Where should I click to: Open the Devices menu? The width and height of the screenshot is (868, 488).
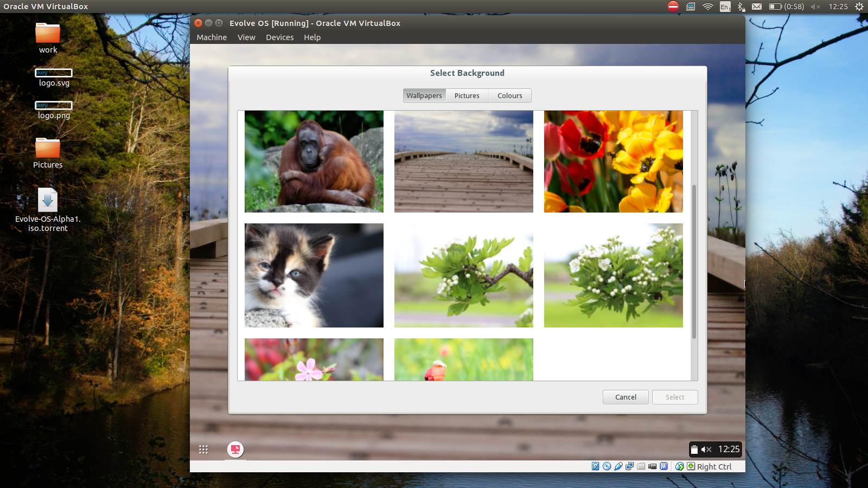click(279, 37)
